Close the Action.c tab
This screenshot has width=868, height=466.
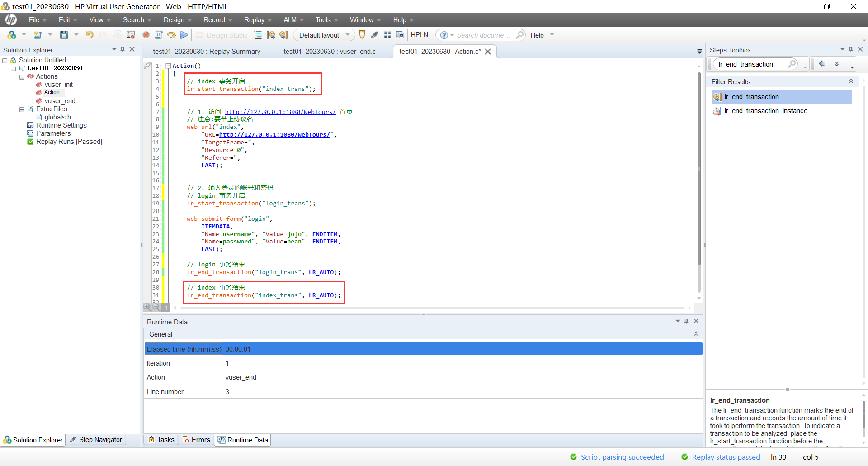(x=488, y=52)
